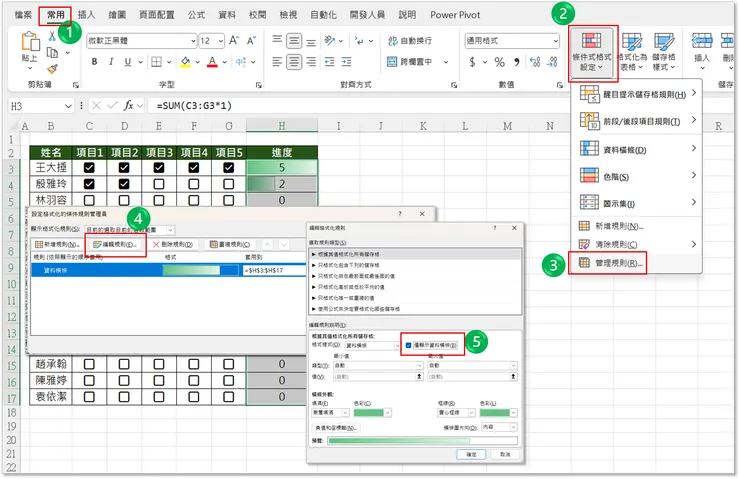740x479 pixels.
Task: Uncheck 項目2 checkbox for 殷雅玲
Action: (124, 184)
